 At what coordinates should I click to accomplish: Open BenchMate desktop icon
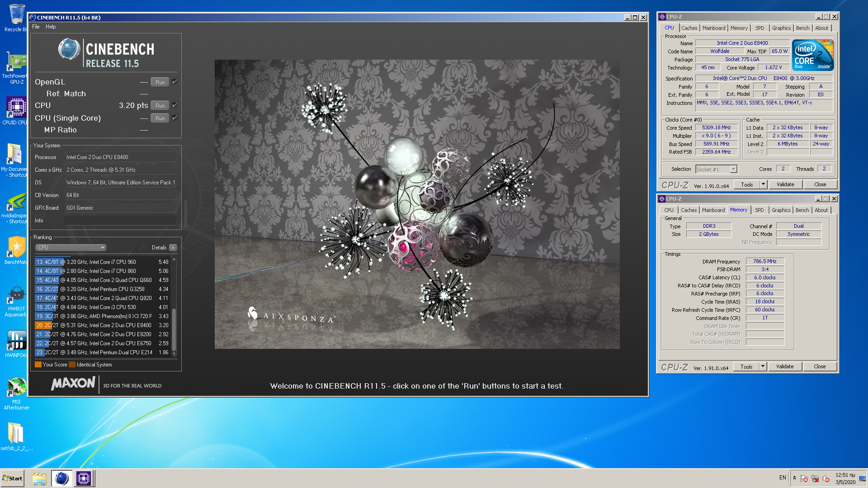pyautogui.click(x=16, y=250)
